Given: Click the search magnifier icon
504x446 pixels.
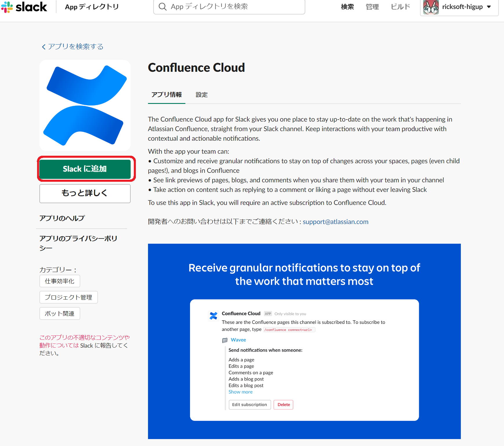Looking at the screenshot, I should click(163, 7).
